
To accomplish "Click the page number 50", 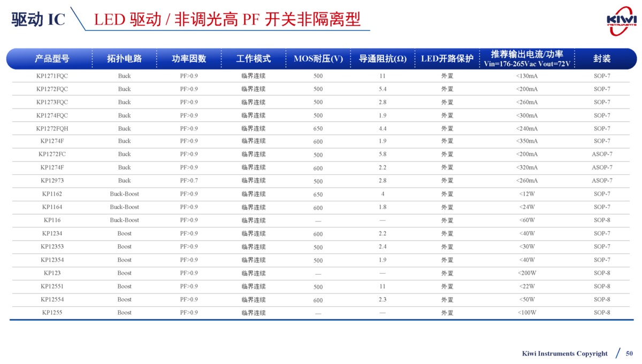I will tap(629, 353).
